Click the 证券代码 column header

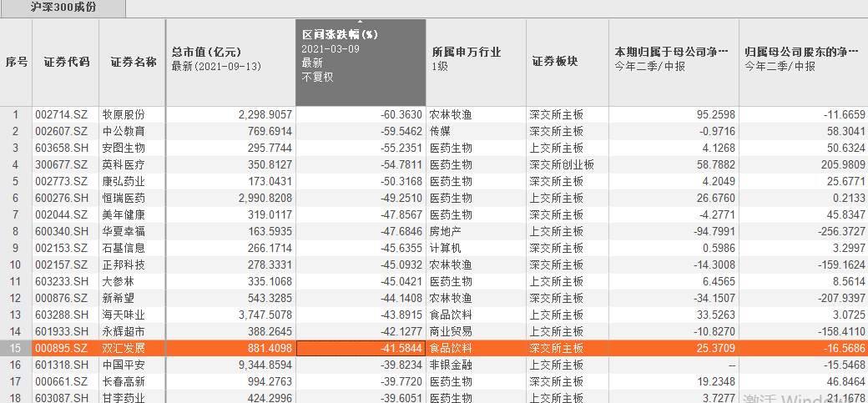(66, 63)
